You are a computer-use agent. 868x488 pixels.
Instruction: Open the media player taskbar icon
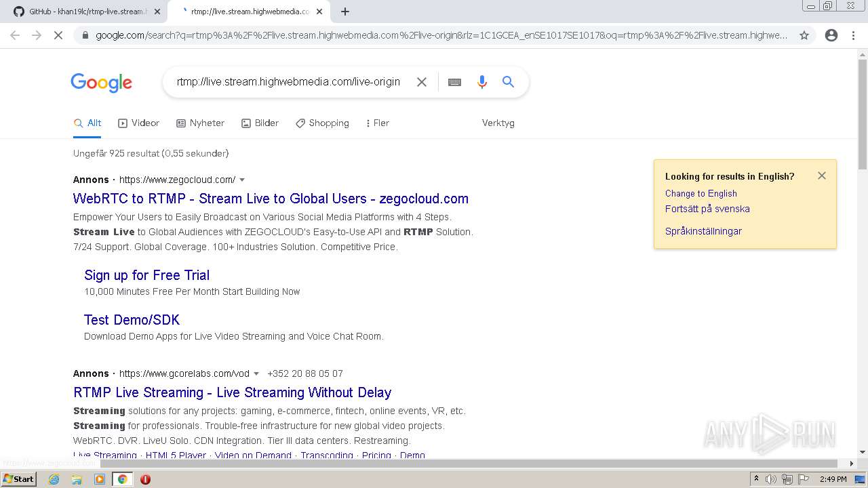tap(100, 479)
